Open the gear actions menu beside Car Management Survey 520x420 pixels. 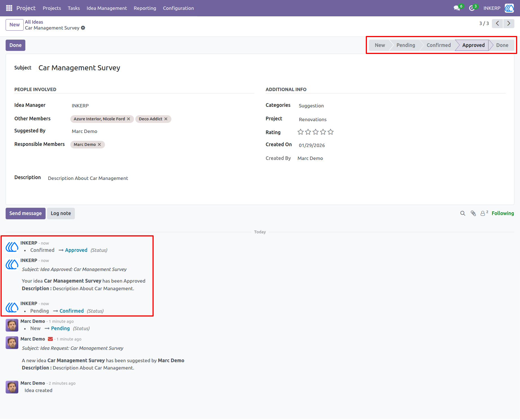point(83,28)
